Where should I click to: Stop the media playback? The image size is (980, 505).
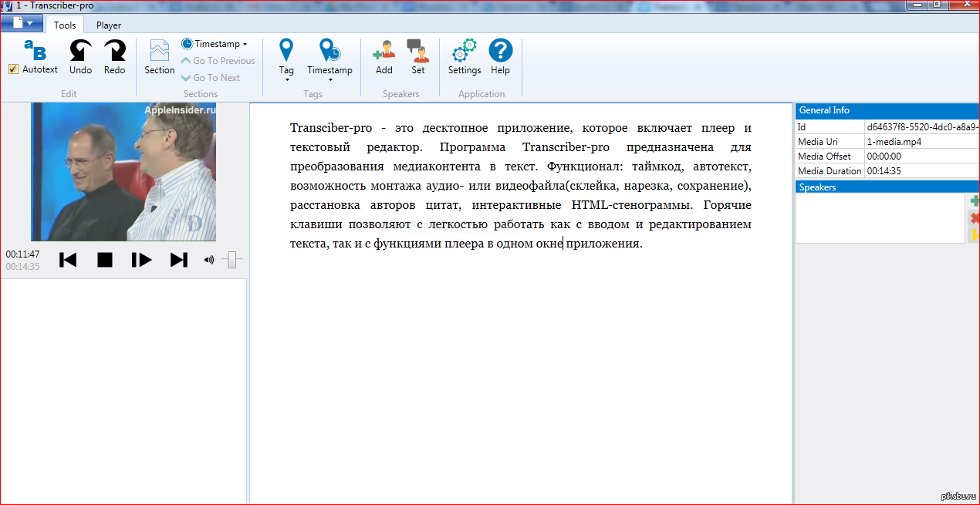click(105, 260)
